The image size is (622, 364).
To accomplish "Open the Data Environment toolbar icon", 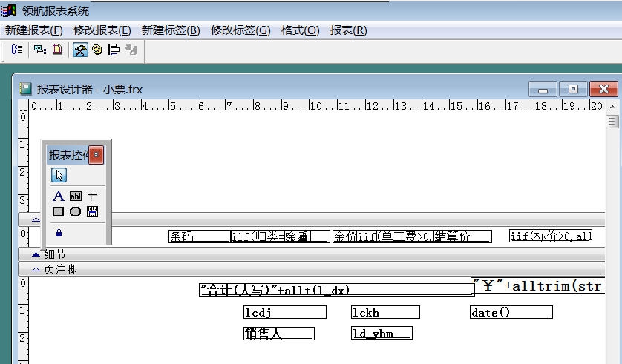I will click(x=39, y=50).
